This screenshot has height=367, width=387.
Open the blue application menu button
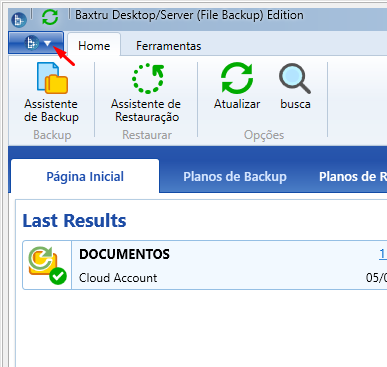36,43
